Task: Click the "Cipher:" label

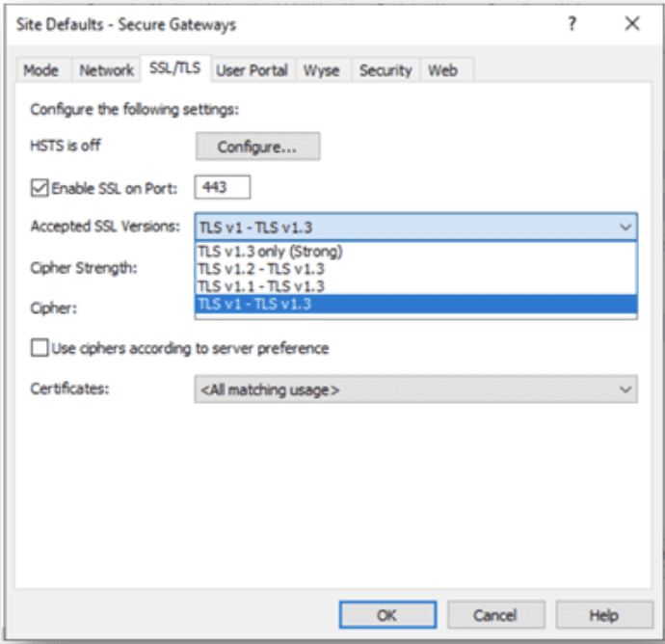Action: pos(54,308)
